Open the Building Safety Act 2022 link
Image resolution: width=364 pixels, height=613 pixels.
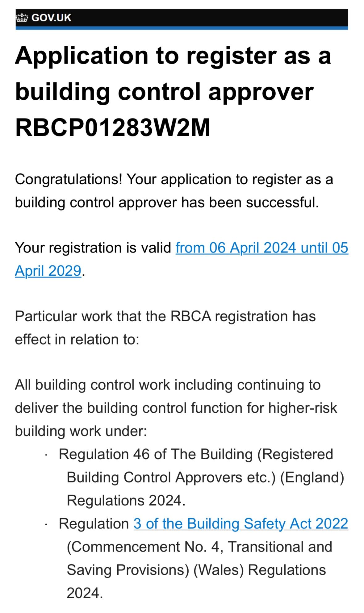(241, 524)
